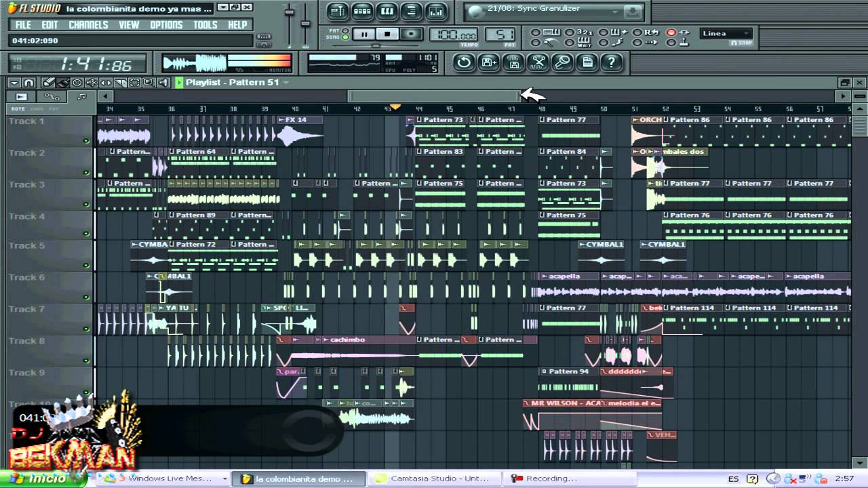Click the Pause transport button
The width and height of the screenshot is (868, 488).
click(x=364, y=34)
